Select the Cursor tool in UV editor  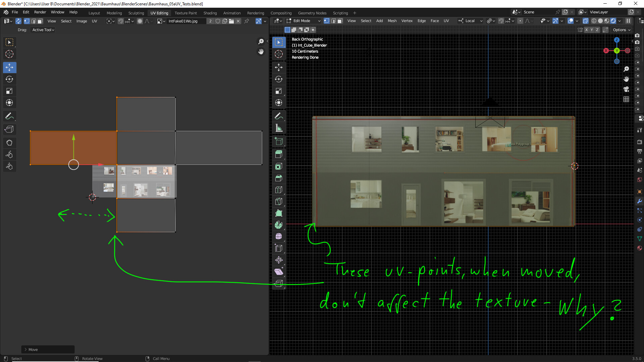point(9,54)
